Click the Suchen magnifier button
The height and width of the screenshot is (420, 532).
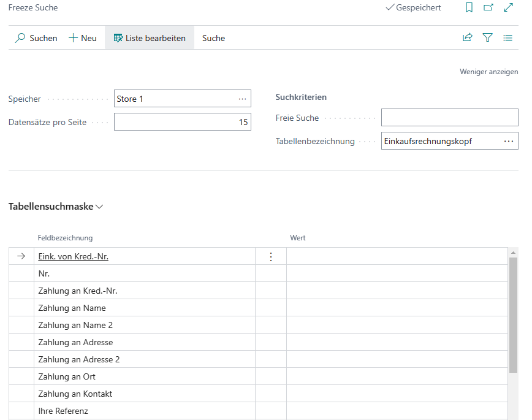[x=36, y=38]
